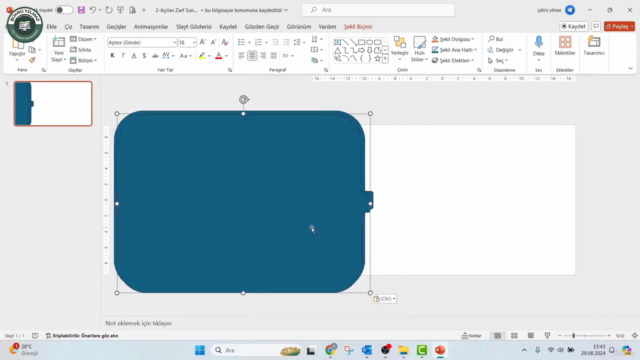Open Şekil Dolgusu (Shape Fill) dropdown

tap(453, 39)
